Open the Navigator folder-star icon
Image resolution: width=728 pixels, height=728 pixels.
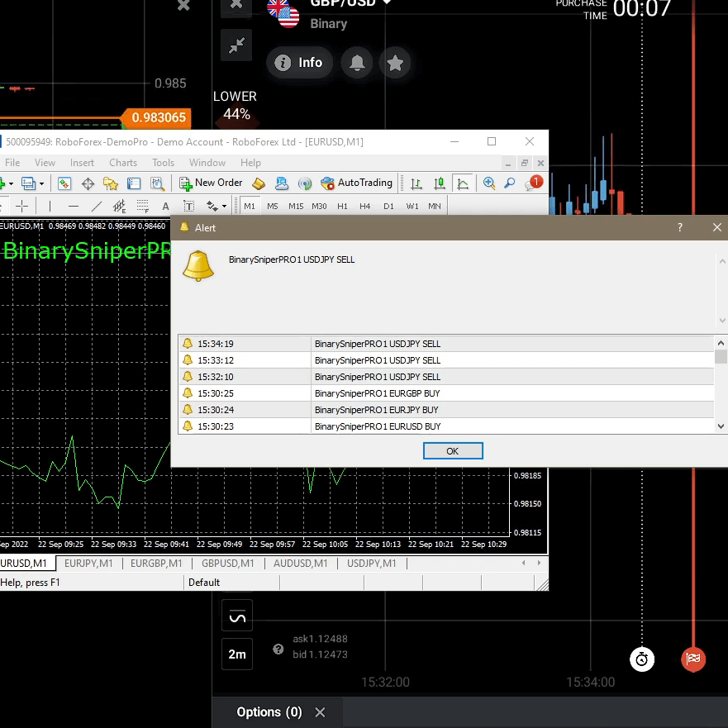click(111, 183)
